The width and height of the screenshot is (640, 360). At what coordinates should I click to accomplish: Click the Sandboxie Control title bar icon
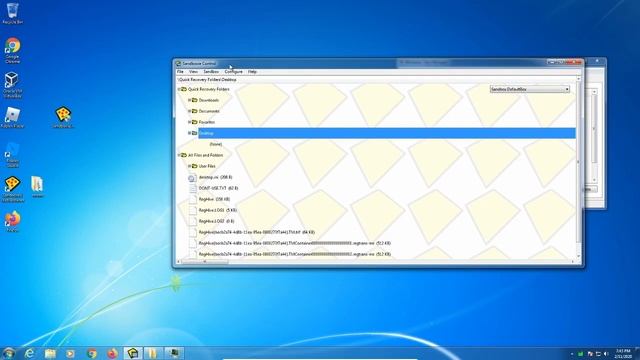click(x=178, y=63)
